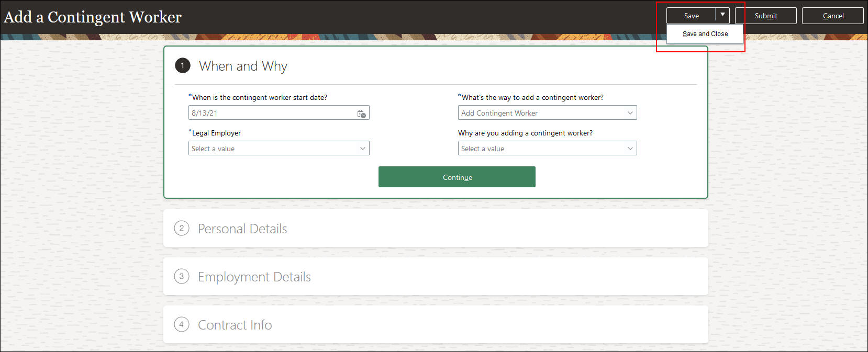The image size is (868, 352).
Task: Click the When and Why section heading
Action: (243, 66)
